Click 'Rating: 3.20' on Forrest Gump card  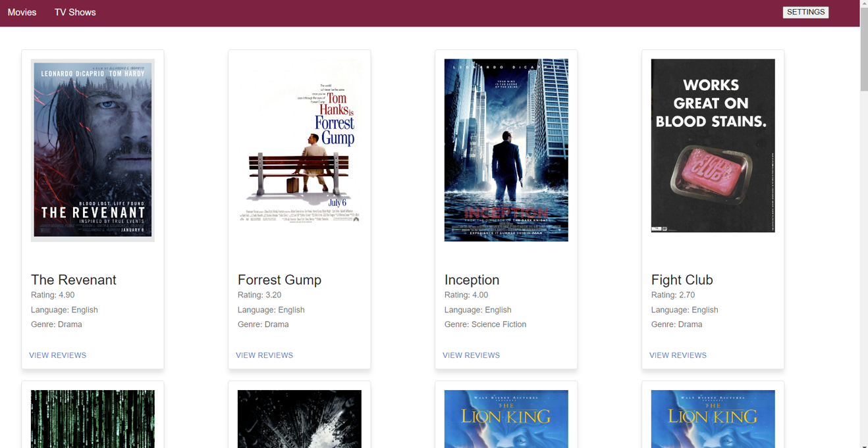tap(259, 295)
